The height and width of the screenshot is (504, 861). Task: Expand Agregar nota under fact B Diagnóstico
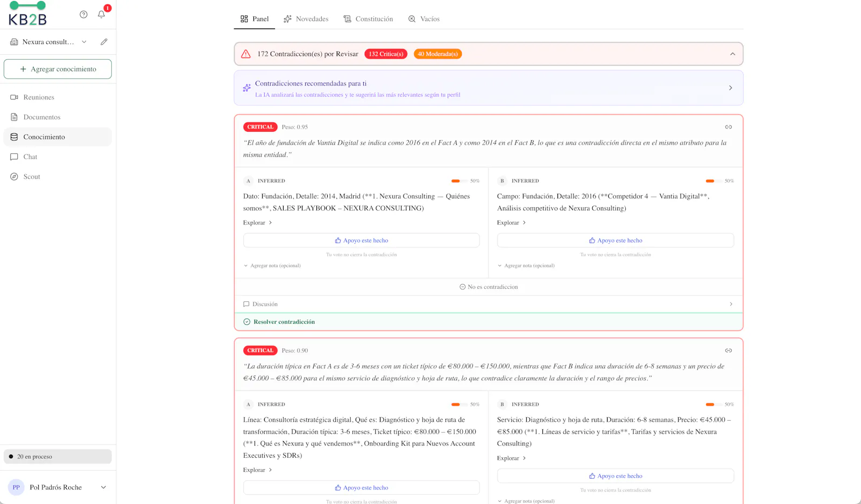(x=526, y=501)
